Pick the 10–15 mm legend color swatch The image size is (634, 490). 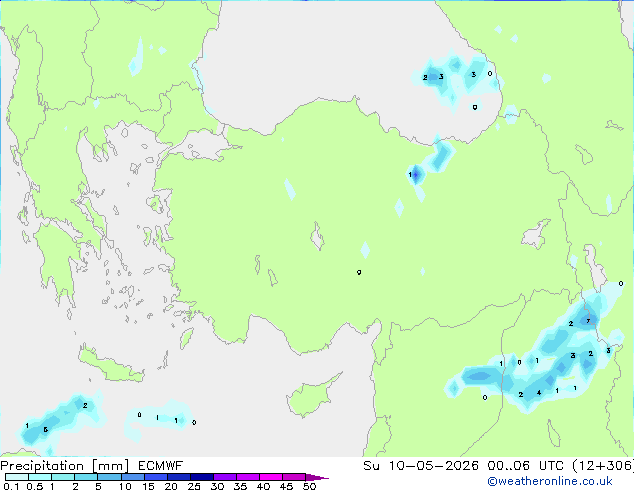click(x=133, y=477)
